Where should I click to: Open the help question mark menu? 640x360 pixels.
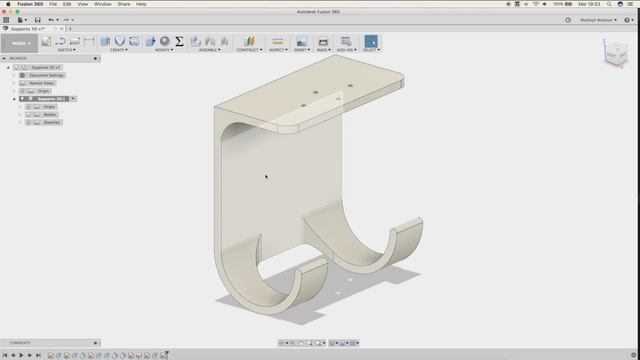629,20
